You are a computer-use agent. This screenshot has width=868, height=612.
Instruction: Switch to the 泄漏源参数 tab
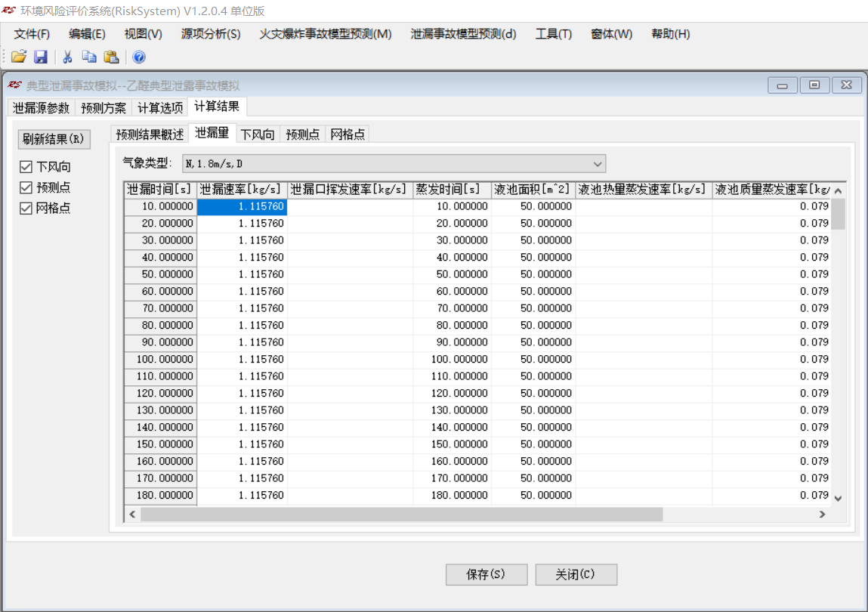[x=41, y=107]
